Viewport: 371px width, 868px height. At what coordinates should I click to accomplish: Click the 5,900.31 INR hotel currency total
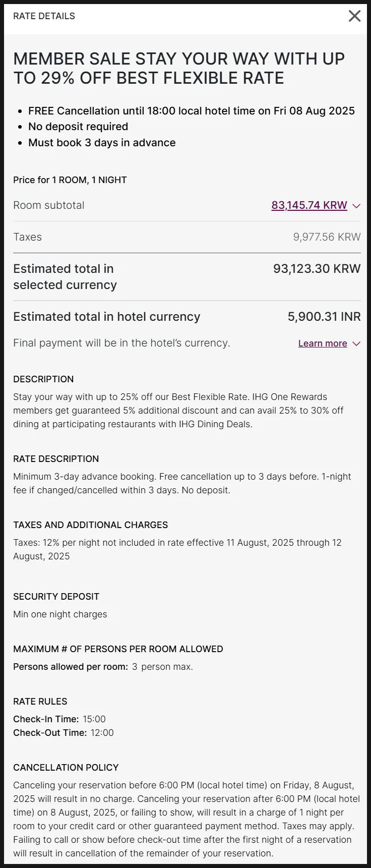pyautogui.click(x=324, y=317)
